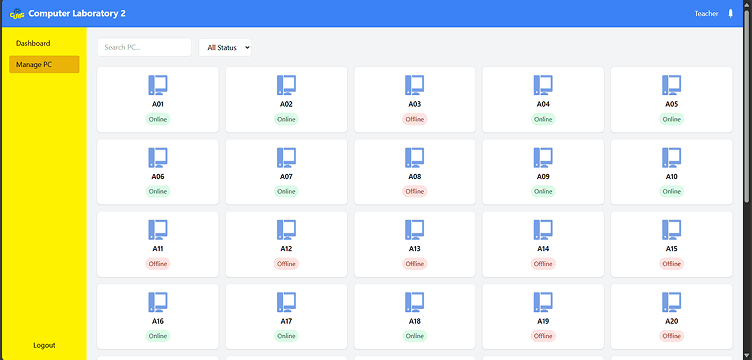
Task: Click the Offline badge on A19
Action: point(543,336)
